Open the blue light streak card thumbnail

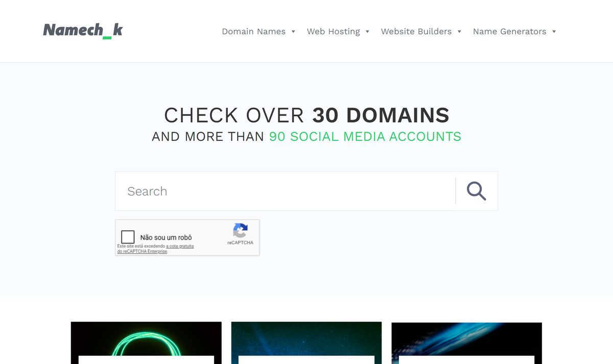pyautogui.click(x=466, y=343)
